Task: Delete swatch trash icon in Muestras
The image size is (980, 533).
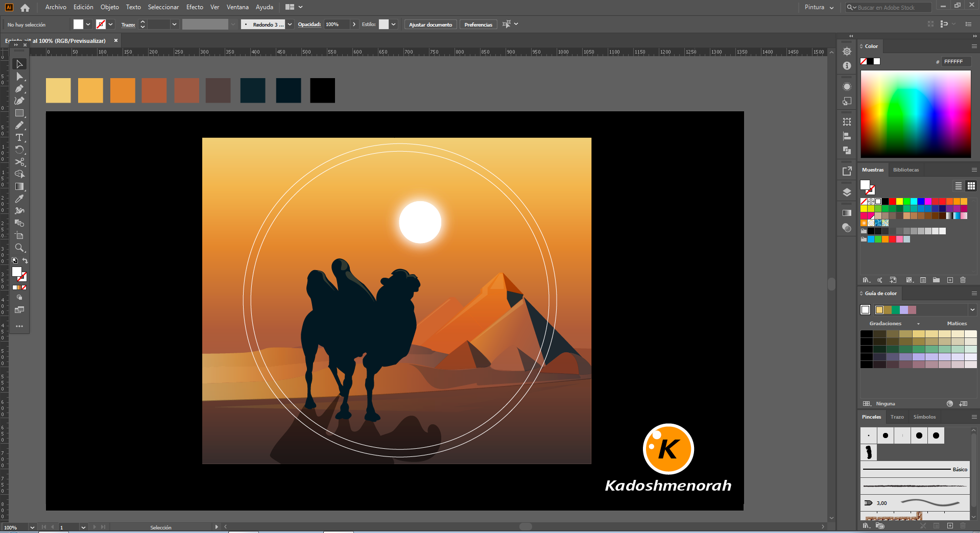Action: (x=963, y=280)
